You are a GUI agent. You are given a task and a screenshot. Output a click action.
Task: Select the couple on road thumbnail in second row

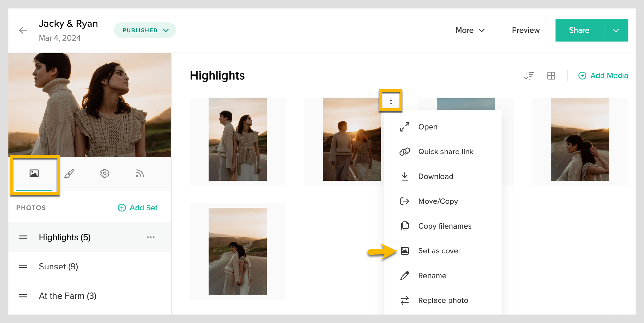point(238,251)
